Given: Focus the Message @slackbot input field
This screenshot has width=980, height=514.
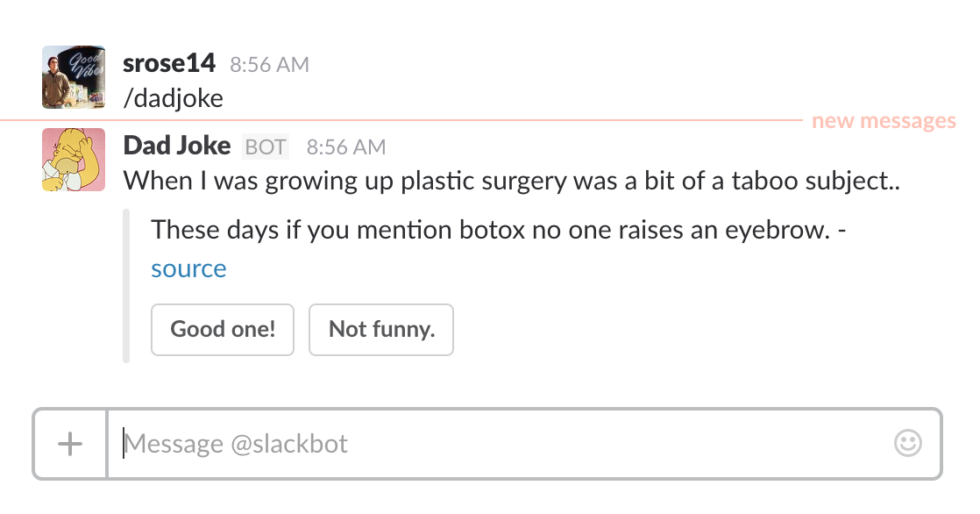Looking at the screenshot, I should [x=500, y=444].
